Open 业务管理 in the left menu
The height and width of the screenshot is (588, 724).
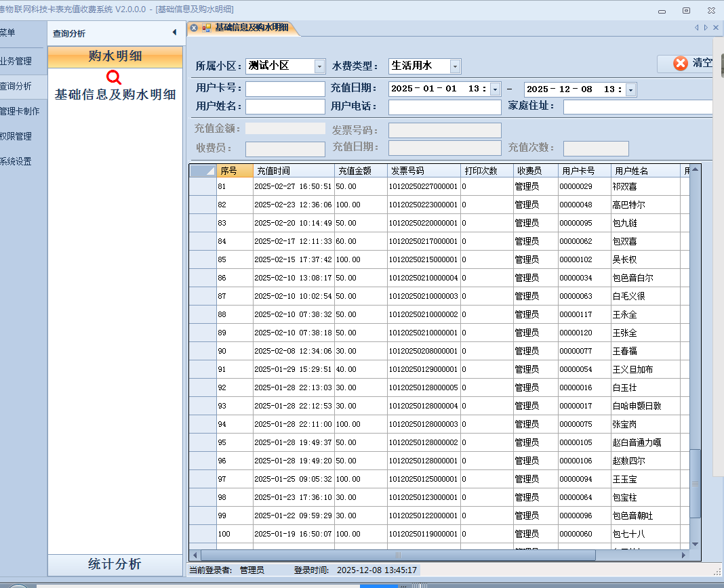(16, 61)
